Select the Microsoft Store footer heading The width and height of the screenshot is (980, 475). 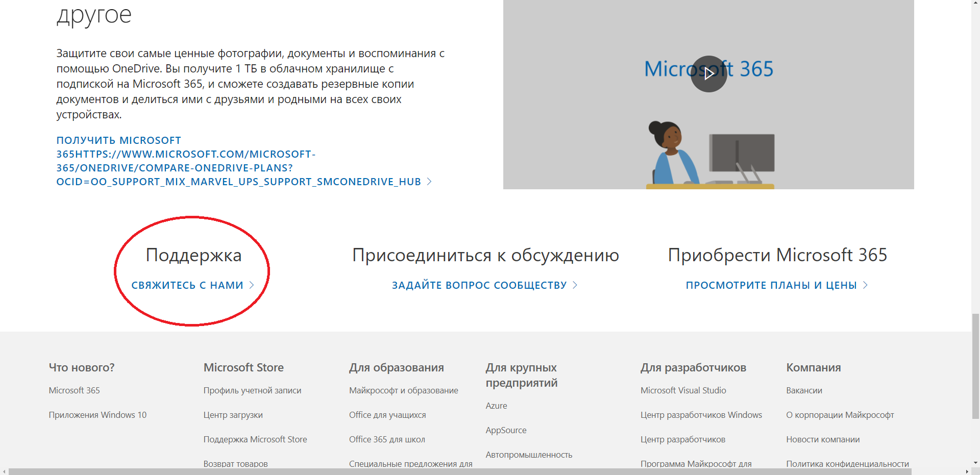243,367
